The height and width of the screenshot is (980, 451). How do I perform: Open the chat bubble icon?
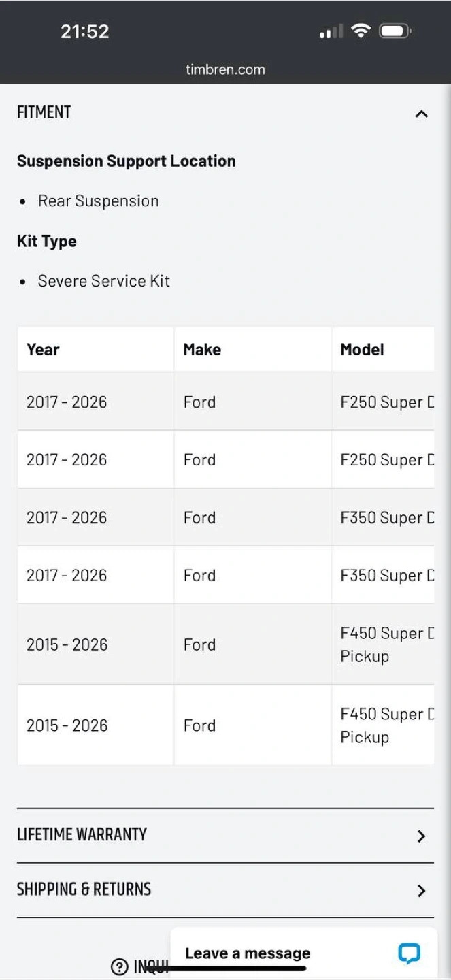tap(409, 953)
